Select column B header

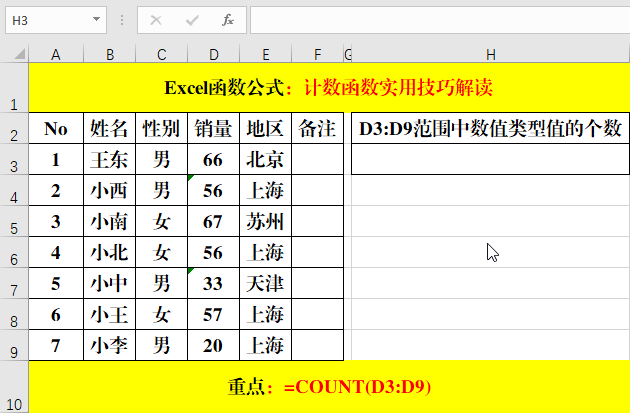[110, 54]
